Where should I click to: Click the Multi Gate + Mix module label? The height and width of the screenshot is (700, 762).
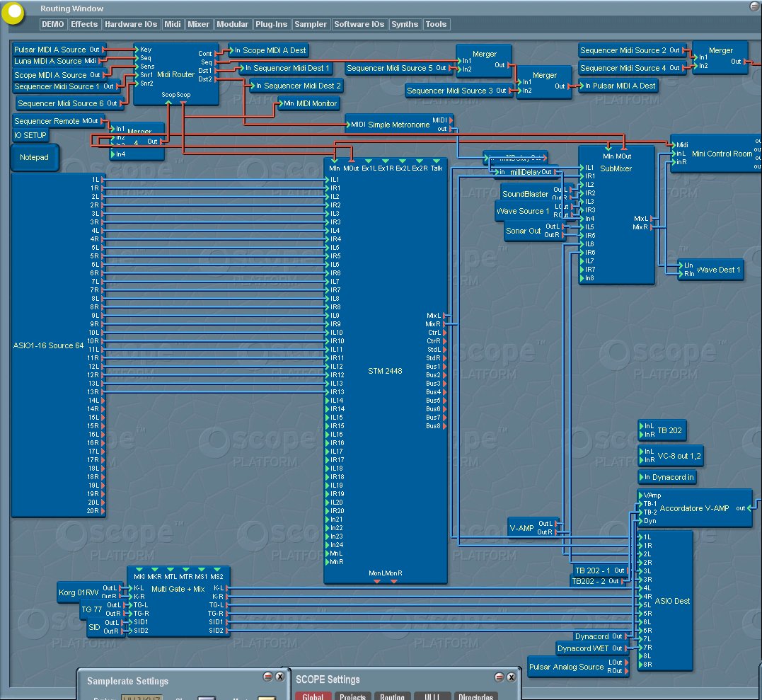(178, 589)
